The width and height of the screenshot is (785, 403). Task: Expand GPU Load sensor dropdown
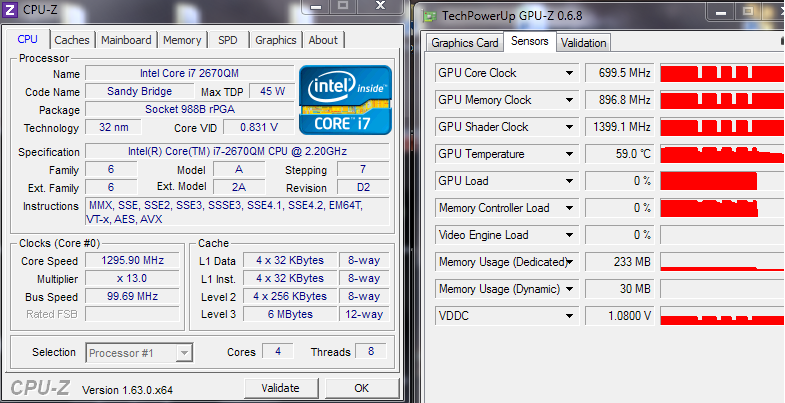tap(569, 181)
